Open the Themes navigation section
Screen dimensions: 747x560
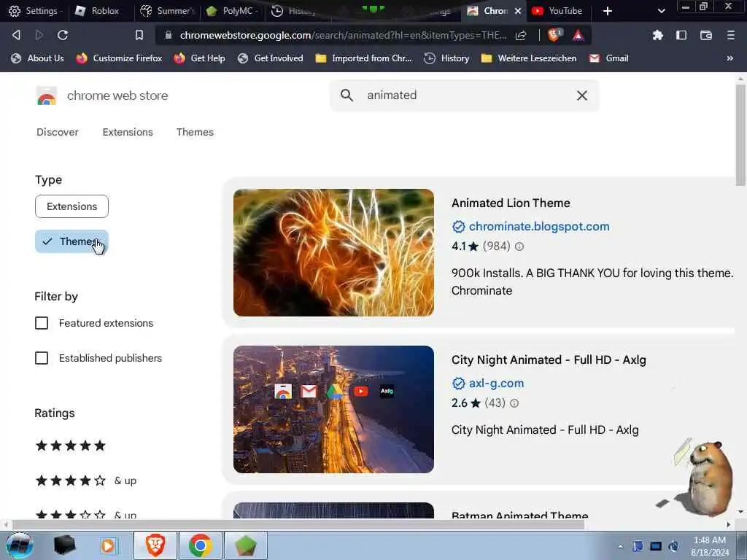(x=195, y=133)
